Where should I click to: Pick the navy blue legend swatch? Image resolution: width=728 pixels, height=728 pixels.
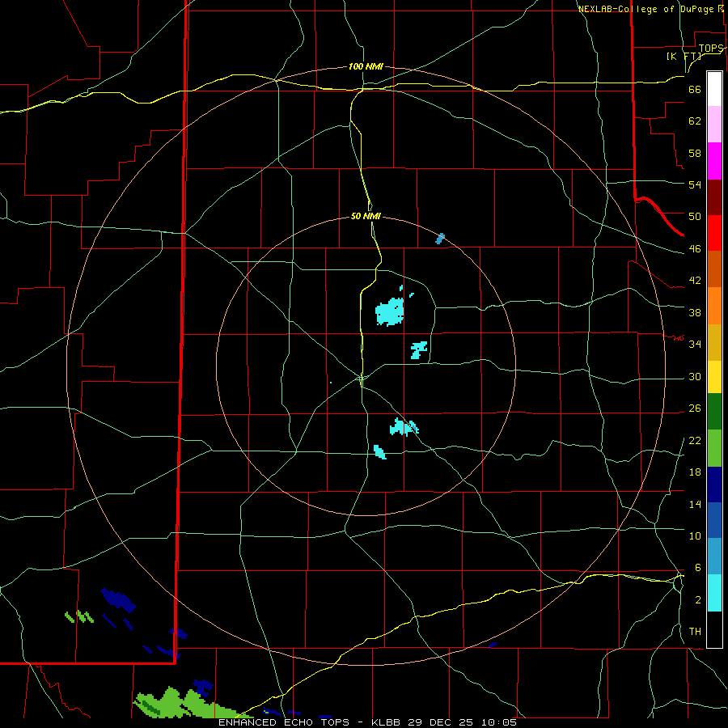[x=714, y=485]
